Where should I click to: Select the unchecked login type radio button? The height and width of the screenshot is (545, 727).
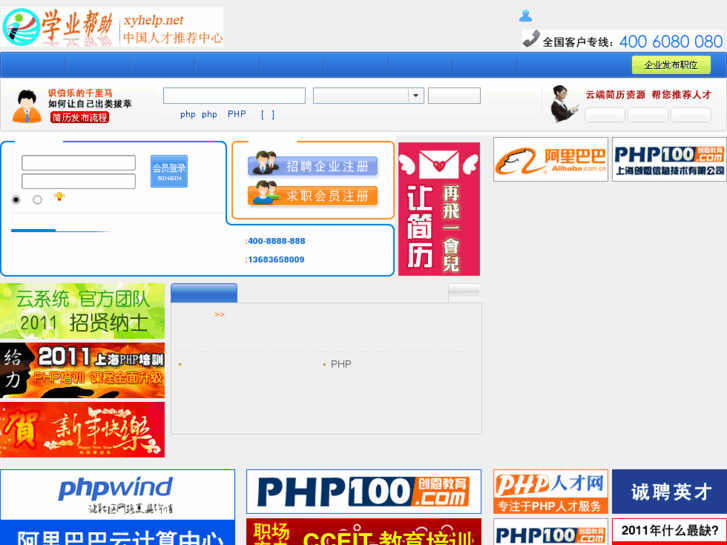(x=38, y=200)
